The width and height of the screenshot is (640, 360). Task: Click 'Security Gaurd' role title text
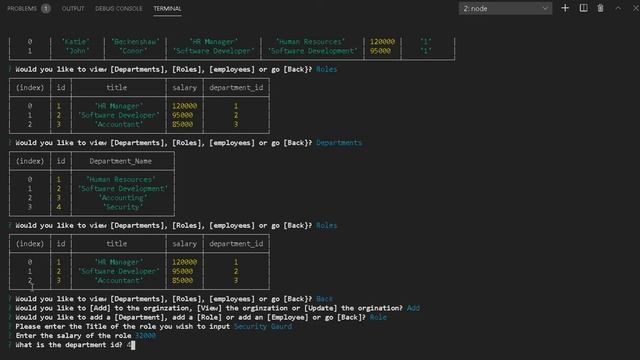263,327
